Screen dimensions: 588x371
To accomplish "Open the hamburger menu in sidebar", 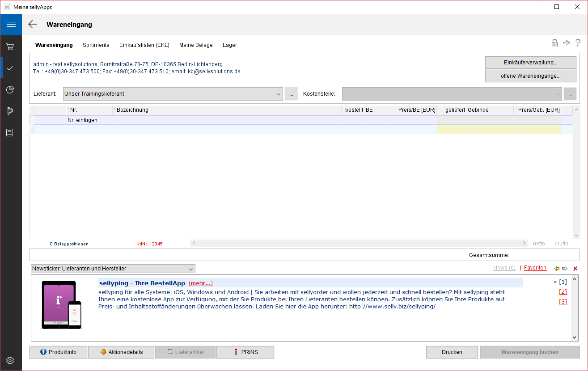I will coord(11,25).
